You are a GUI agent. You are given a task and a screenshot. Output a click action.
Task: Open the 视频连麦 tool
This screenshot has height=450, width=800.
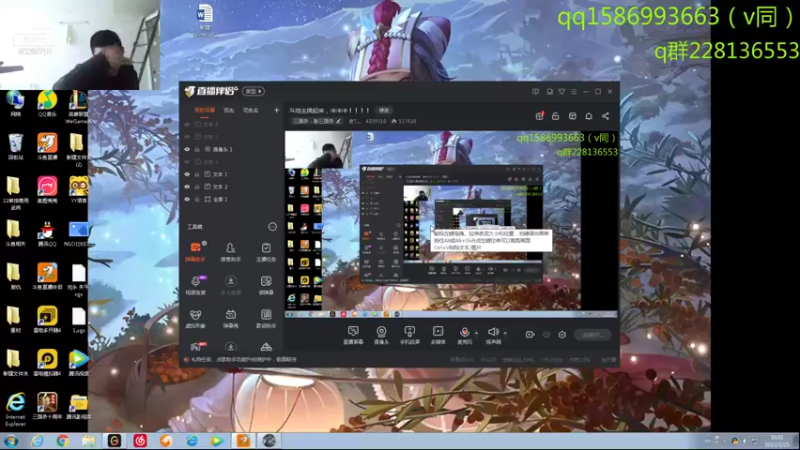[195, 285]
